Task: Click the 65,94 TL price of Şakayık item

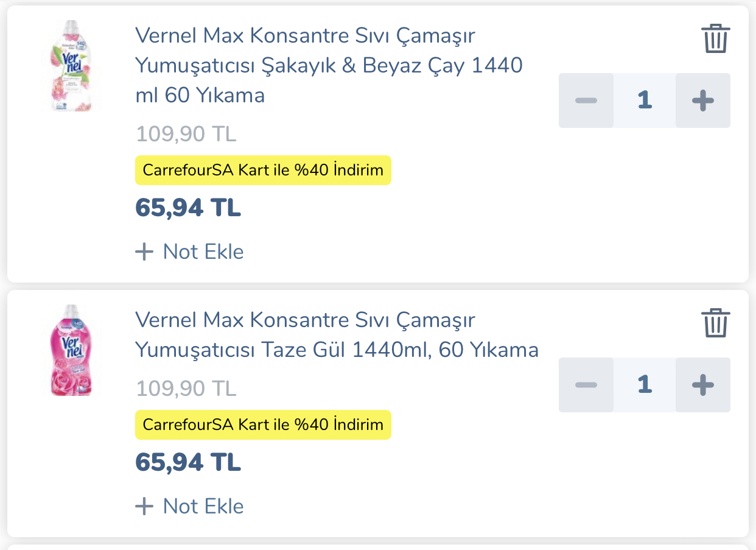Action: [x=188, y=208]
